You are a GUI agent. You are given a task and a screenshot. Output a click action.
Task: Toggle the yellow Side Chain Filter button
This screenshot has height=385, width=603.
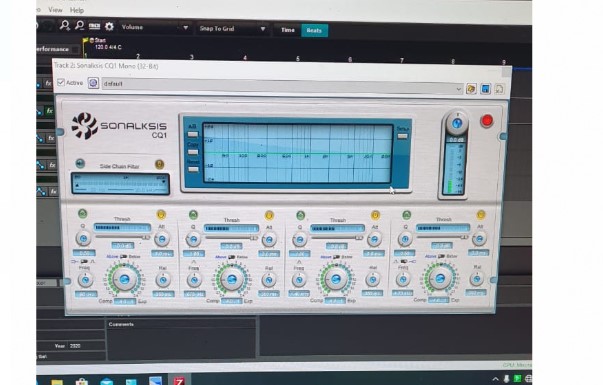(x=159, y=165)
